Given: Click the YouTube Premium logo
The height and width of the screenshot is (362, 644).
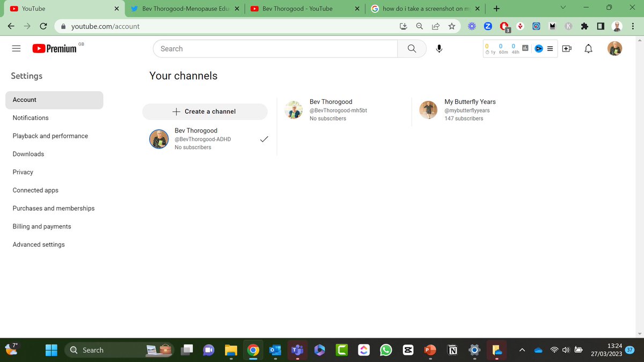Looking at the screenshot, I should pos(54,48).
